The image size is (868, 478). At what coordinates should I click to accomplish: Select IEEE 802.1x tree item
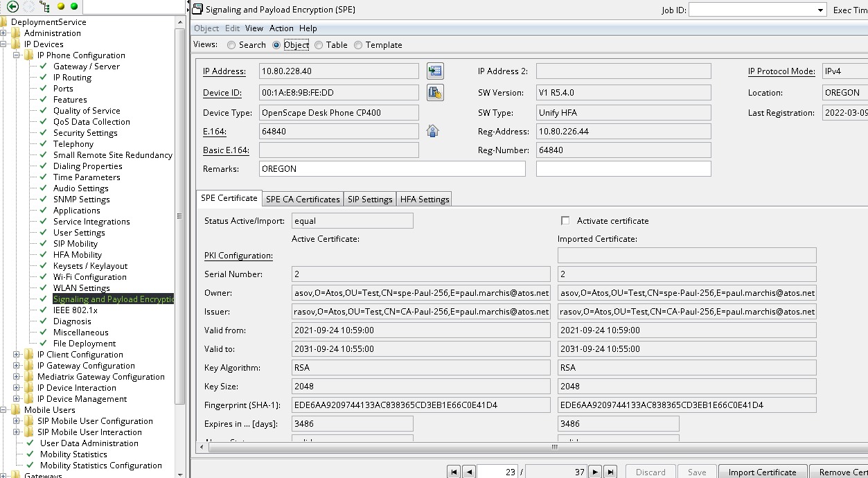click(75, 310)
